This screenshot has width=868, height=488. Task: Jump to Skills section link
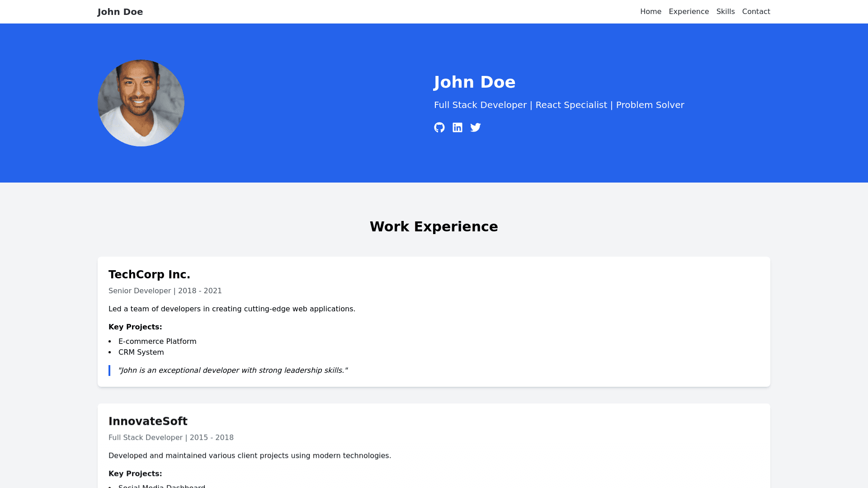725,12
